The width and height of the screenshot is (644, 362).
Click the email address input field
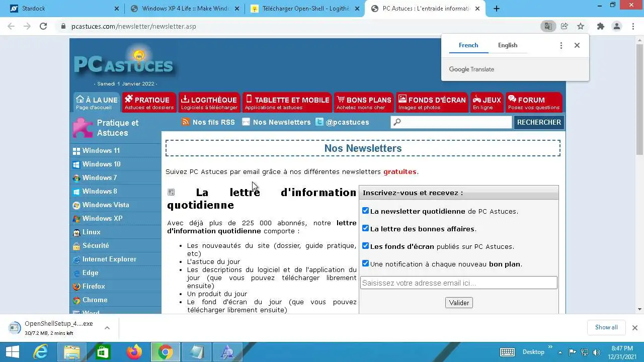click(459, 283)
